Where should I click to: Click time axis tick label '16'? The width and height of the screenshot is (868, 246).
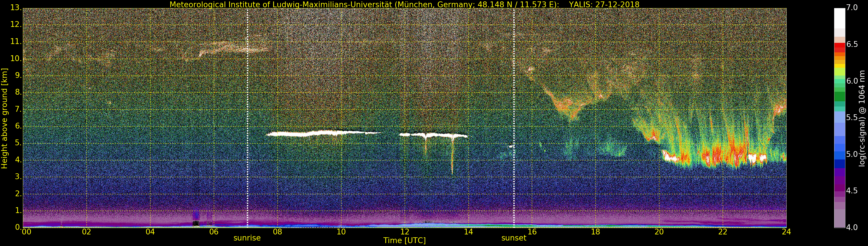532,232
